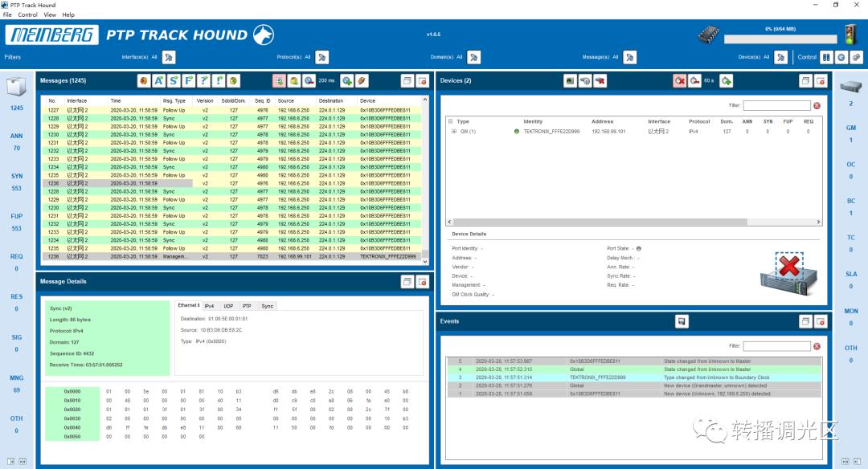Click the traffic light status icon
Viewport: 868px width, 469px height.
pyautogui.click(x=850, y=35)
